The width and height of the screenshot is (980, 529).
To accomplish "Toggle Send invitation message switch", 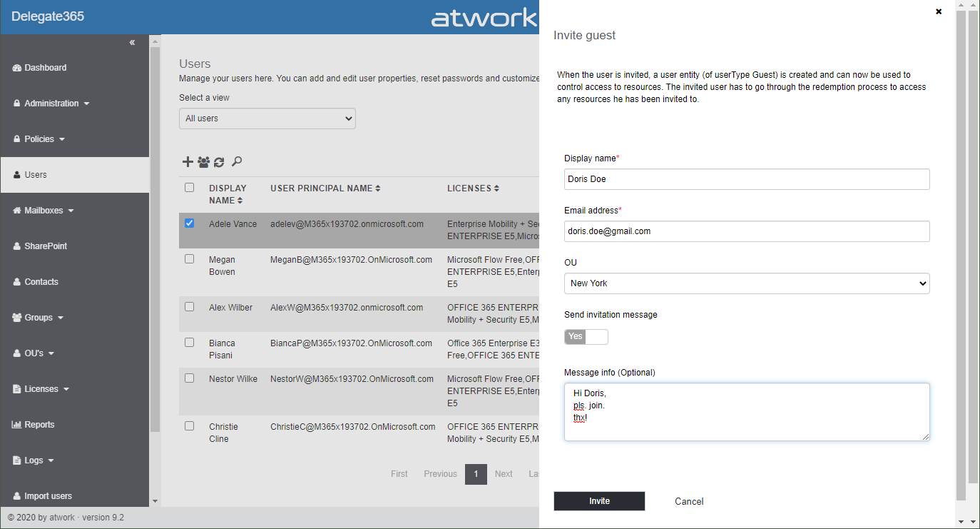I will 586,337.
